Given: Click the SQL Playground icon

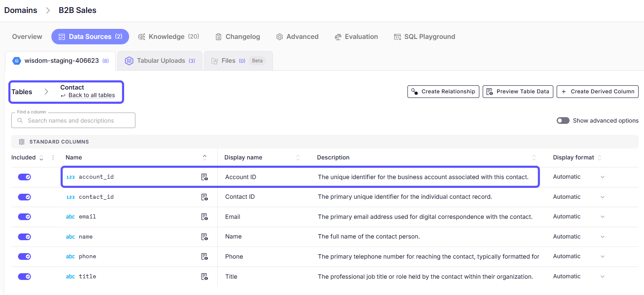Looking at the screenshot, I should pyautogui.click(x=397, y=36).
